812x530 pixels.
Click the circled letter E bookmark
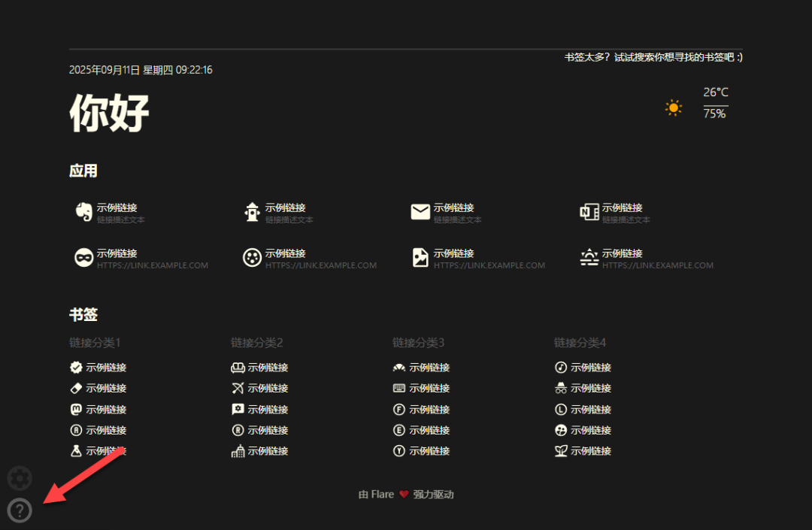pyautogui.click(x=422, y=430)
